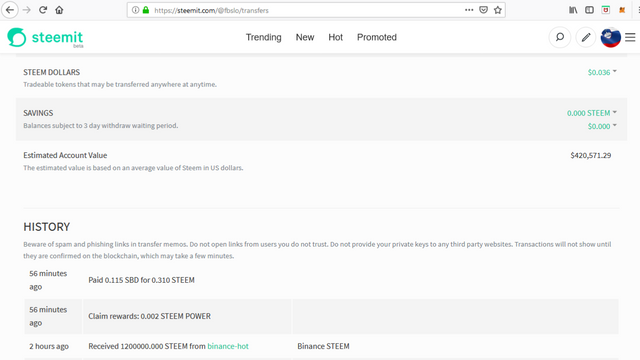Click the 'Estimated Account Value' label
Screen dimensions: 640x360
click(65, 155)
